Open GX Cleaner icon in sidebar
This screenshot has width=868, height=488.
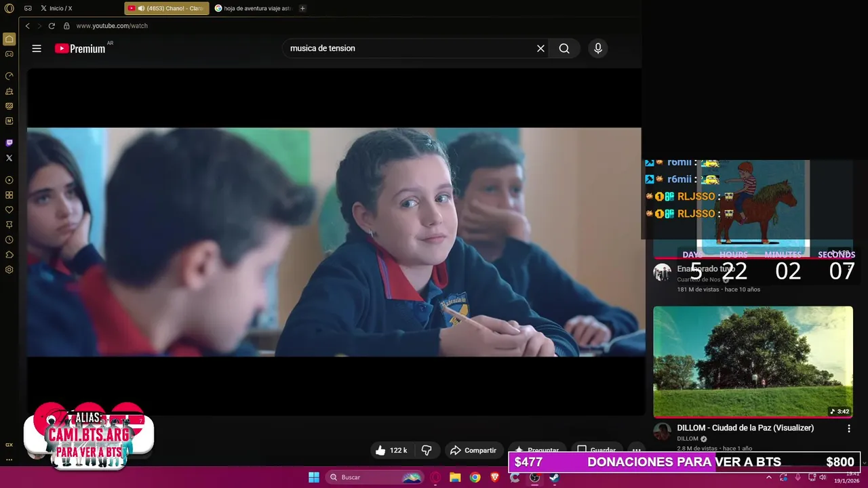[9, 91]
